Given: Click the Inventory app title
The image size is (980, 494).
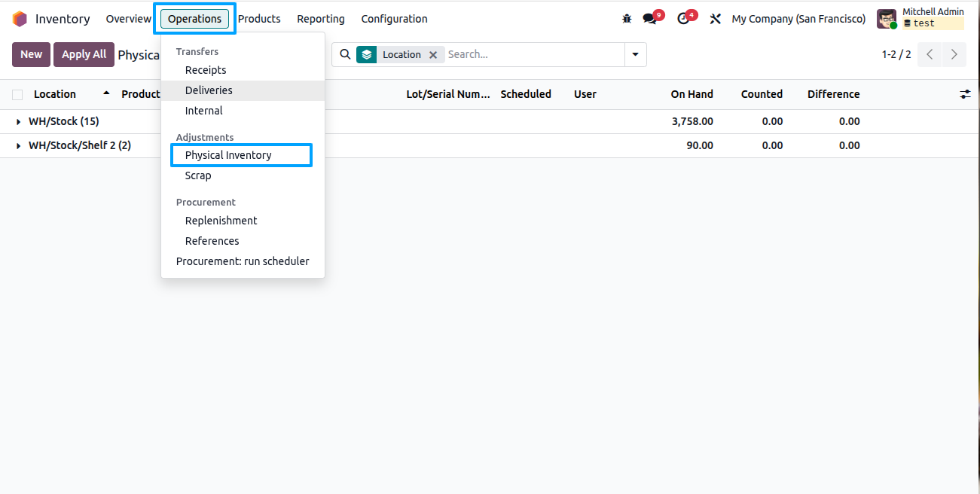Looking at the screenshot, I should [x=63, y=19].
